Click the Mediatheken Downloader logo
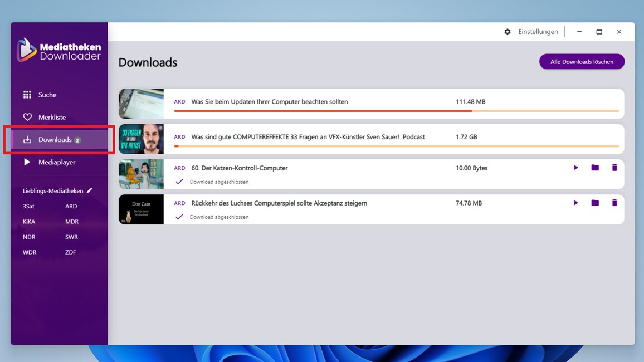Image resolution: width=644 pixels, height=362 pixels. (58, 51)
